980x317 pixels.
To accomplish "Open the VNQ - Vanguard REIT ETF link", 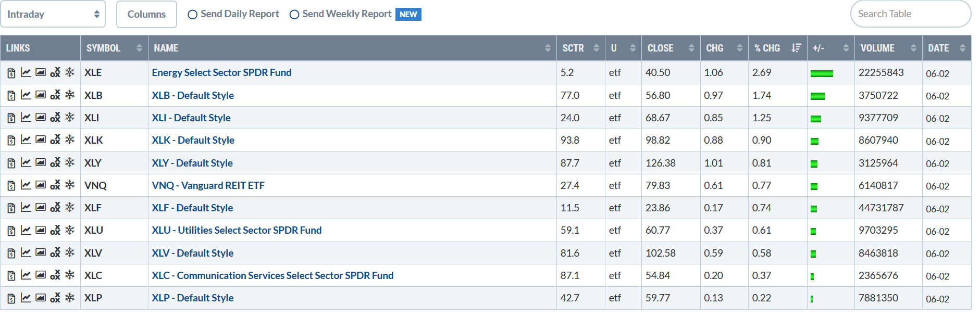I will (208, 185).
